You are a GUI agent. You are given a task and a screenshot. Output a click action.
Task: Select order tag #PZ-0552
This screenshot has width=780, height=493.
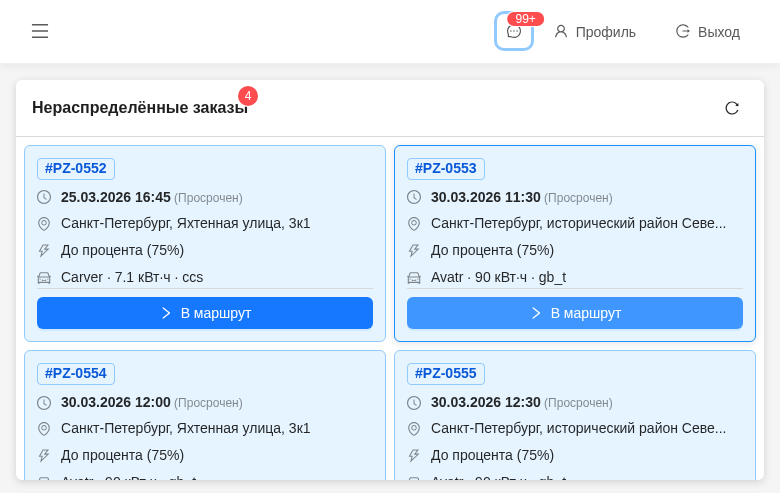pyautogui.click(x=76, y=168)
